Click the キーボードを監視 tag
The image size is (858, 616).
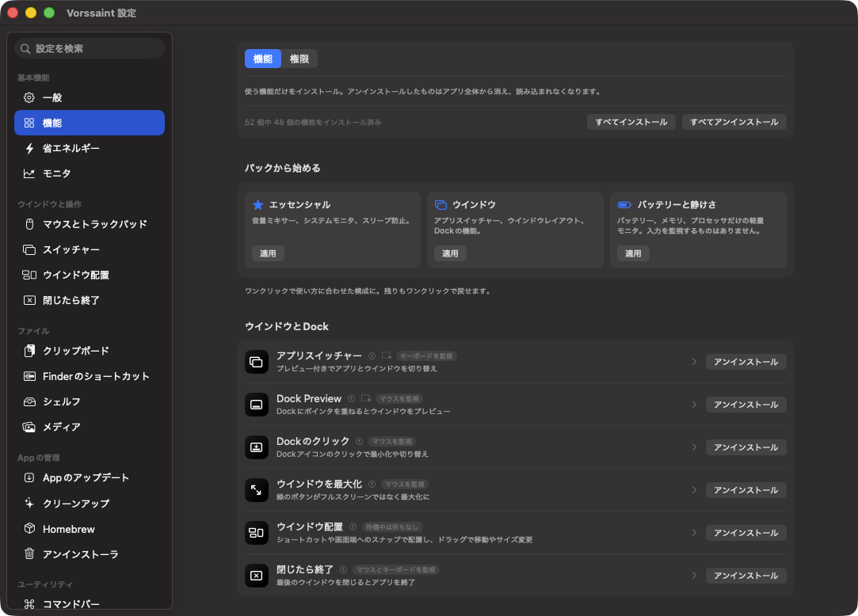pyautogui.click(x=426, y=356)
